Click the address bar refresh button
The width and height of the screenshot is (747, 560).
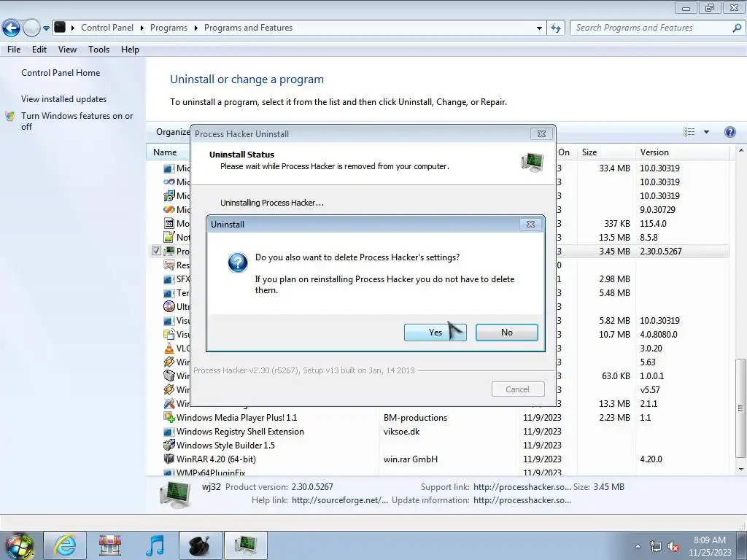click(555, 28)
